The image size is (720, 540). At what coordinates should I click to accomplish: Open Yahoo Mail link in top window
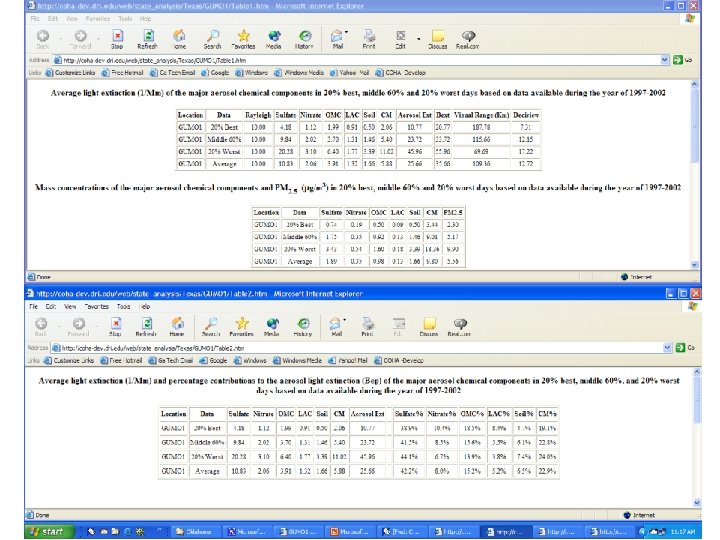[x=349, y=73]
